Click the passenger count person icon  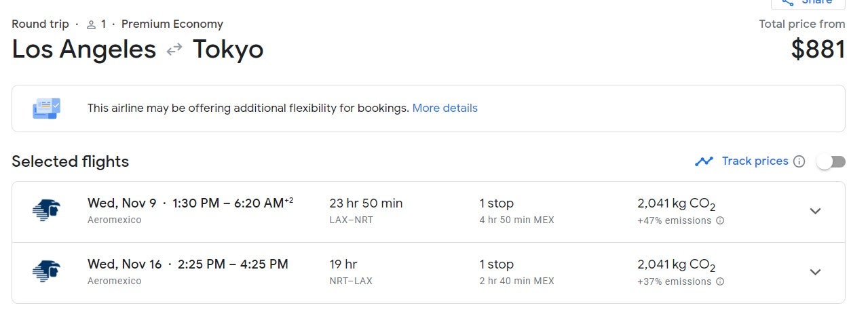click(x=92, y=24)
